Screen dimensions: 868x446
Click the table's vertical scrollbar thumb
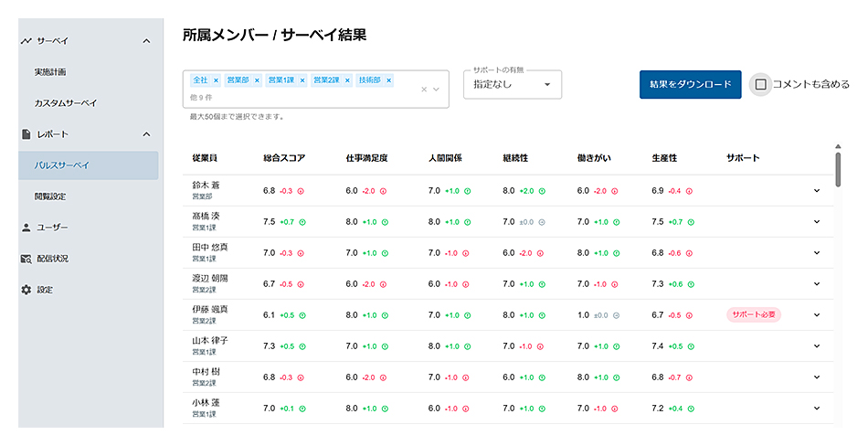click(838, 168)
